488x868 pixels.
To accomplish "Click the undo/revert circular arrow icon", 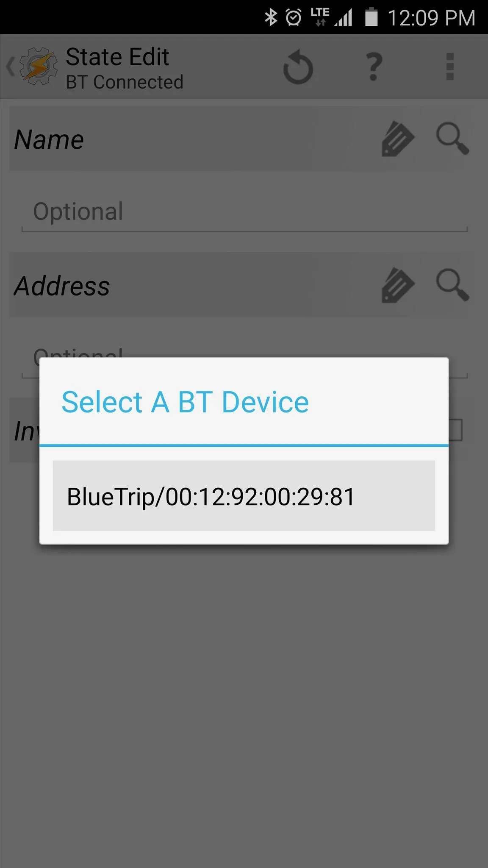I will pyautogui.click(x=298, y=67).
